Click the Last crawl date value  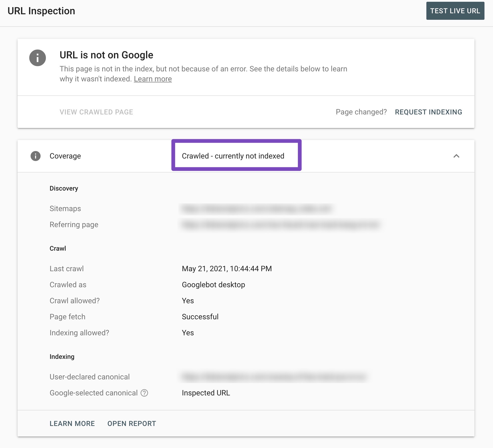tap(227, 269)
